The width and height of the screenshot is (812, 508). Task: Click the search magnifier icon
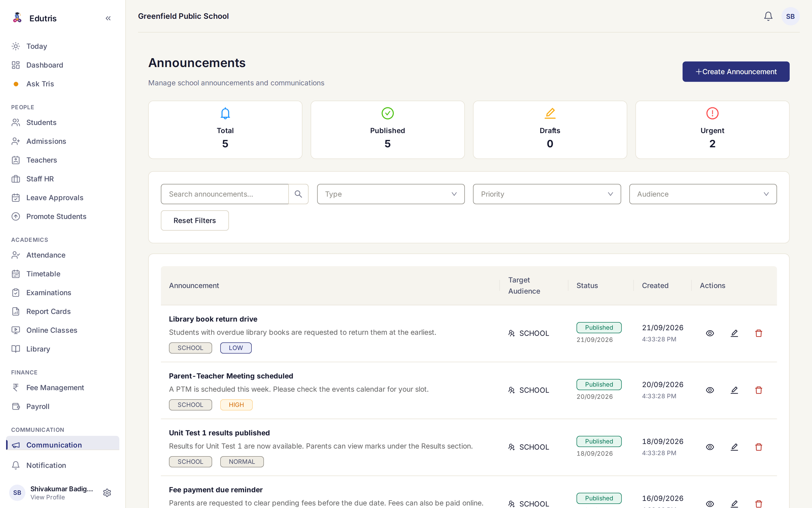pos(298,194)
